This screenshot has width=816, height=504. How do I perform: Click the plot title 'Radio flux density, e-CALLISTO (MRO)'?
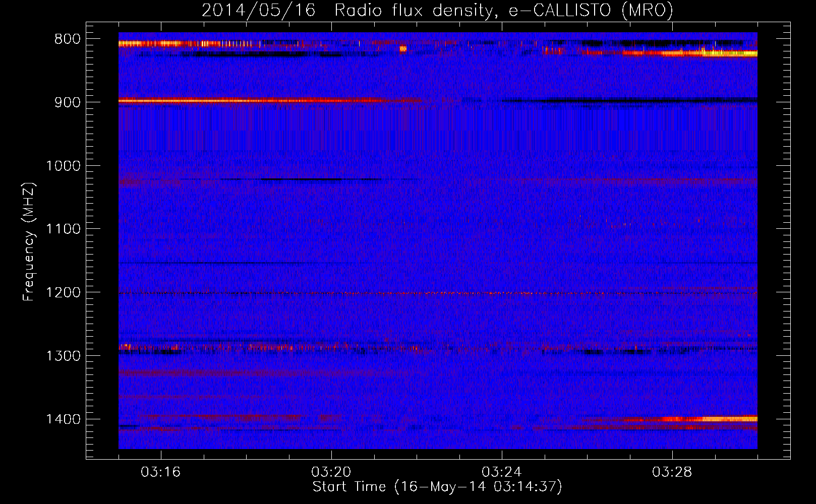(503, 11)
